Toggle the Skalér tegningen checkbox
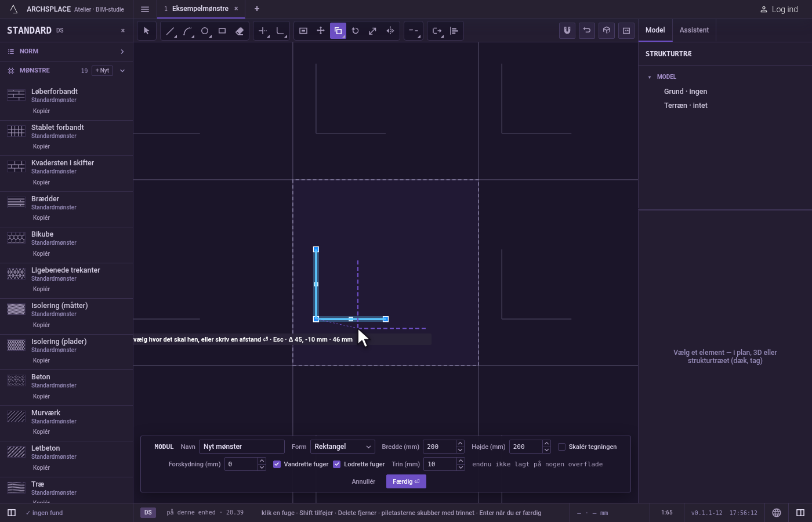 (x=561, y=447)
